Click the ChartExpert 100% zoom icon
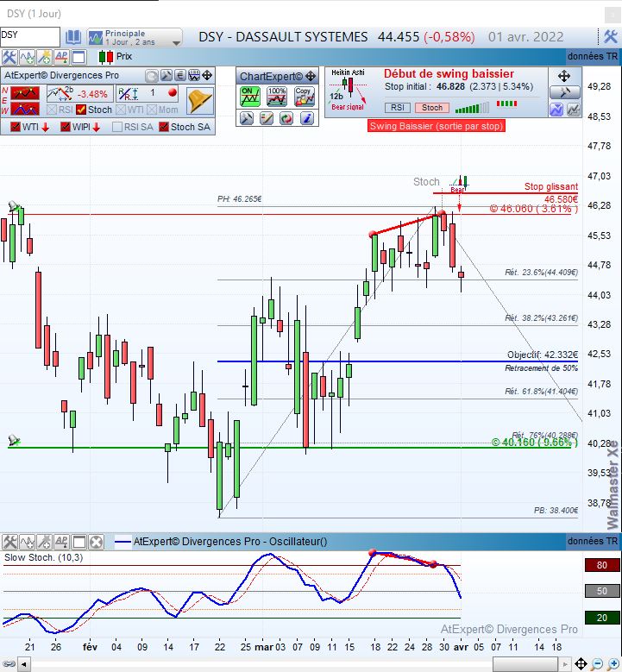This screenshot has width=622, height=672. [276, 97]
